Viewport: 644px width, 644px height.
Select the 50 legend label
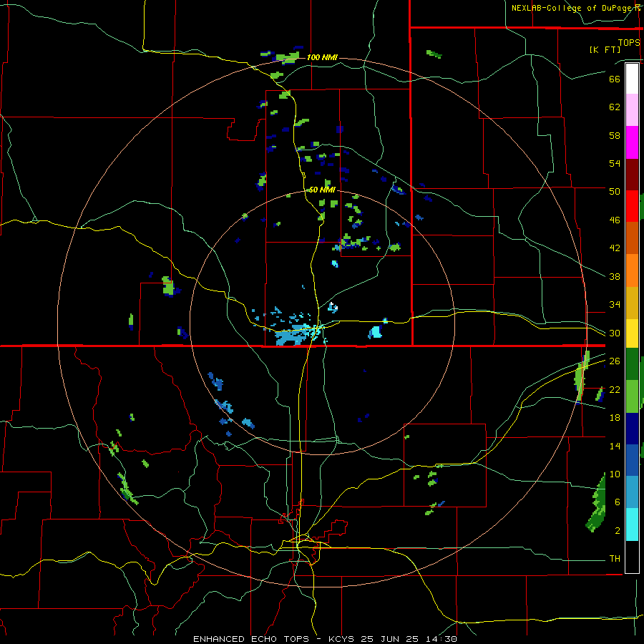pos(615,192)
